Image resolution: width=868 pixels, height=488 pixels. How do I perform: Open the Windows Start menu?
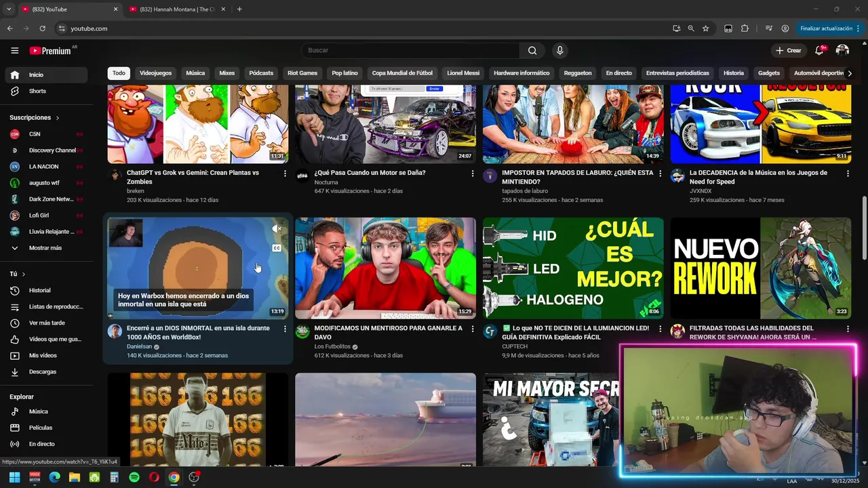tap(14, 477)
